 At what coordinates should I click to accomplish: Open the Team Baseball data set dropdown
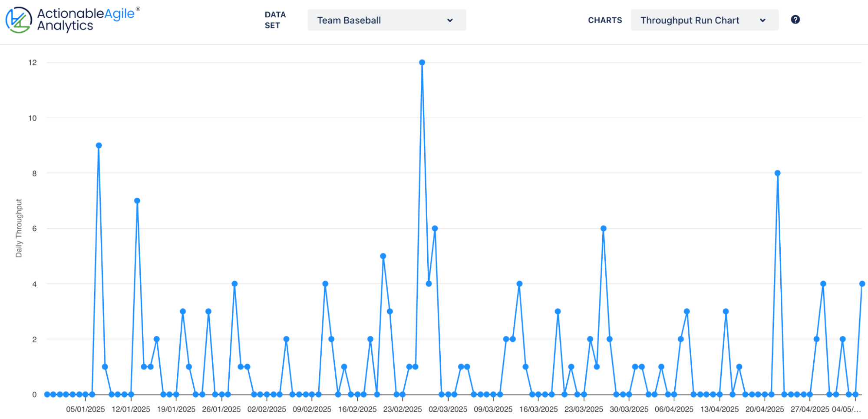[386, 20]
